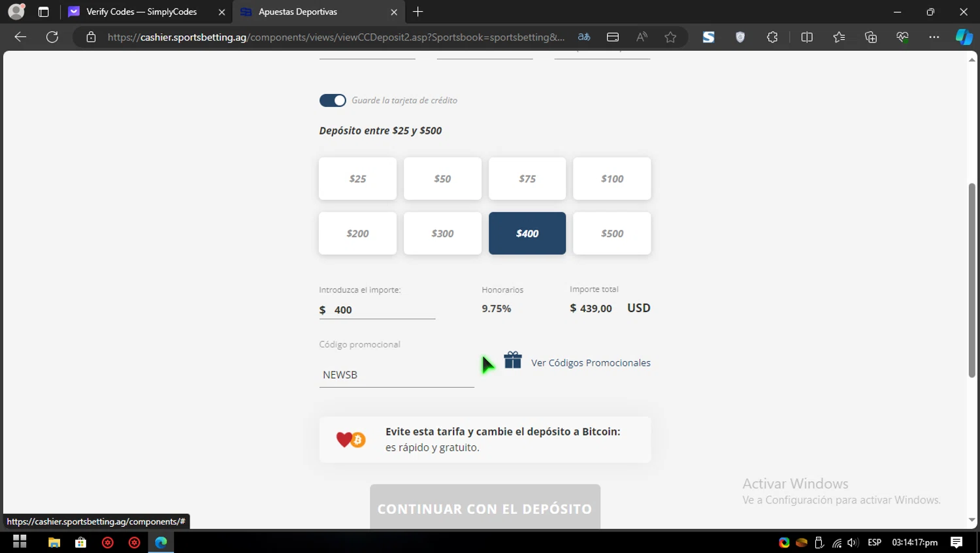Image resolution: width=980 pixels, height=553 pixels.
Task: Switch to the Verify Codes — SimplyCodes tab
Action: (x=141, y=12)
